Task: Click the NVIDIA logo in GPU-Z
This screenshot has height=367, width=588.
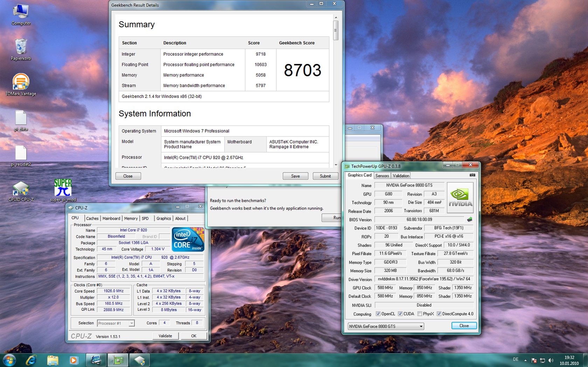Action: pos(460,198)
